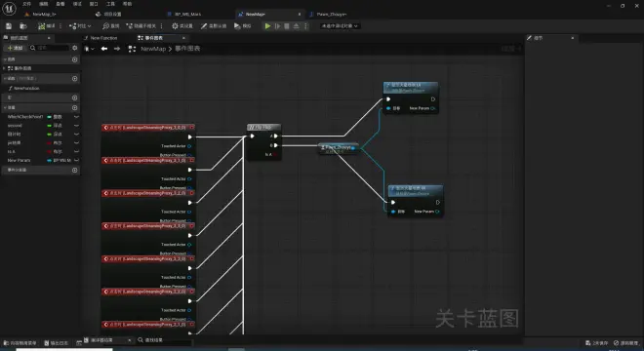
Task: Click the Save blueprint icon in toolbar
Action: [9, 26]
